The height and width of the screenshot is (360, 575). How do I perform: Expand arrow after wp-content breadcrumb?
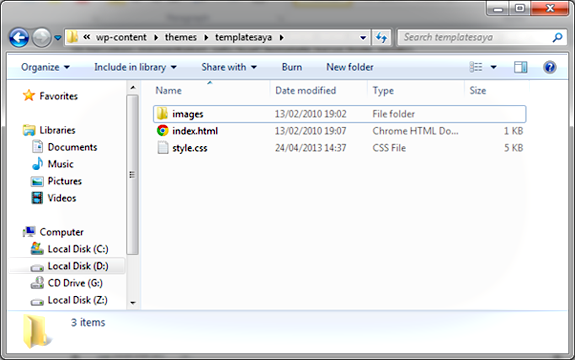156,37
